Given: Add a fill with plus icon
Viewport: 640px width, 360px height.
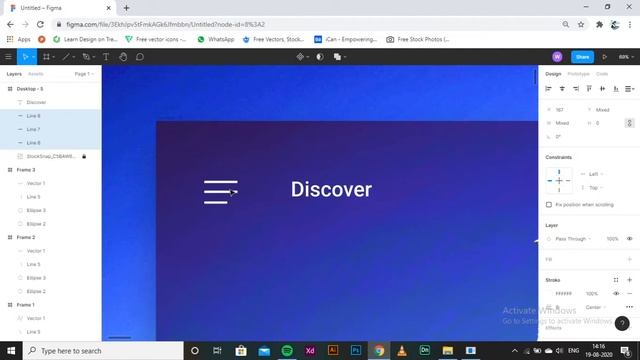Looking at the screenshot, I should [629, 259].
